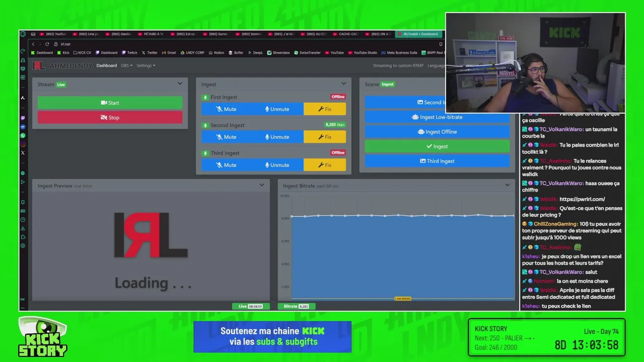644x362 pixels.
Task: Unmute the Second Ingest
Action: tap(278, 137)
